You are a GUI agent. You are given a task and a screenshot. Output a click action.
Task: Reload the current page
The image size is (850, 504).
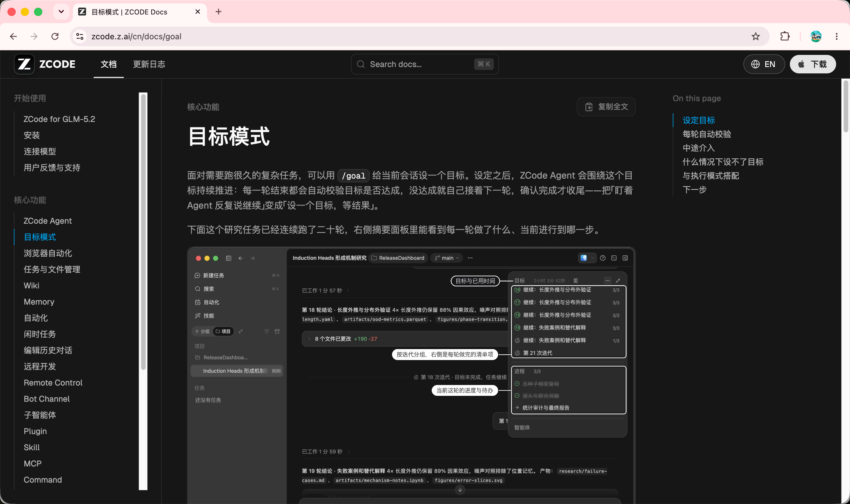point(55,36)
